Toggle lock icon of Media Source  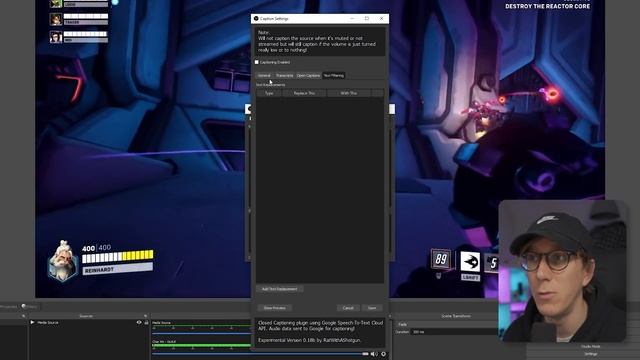click(146, 322)
